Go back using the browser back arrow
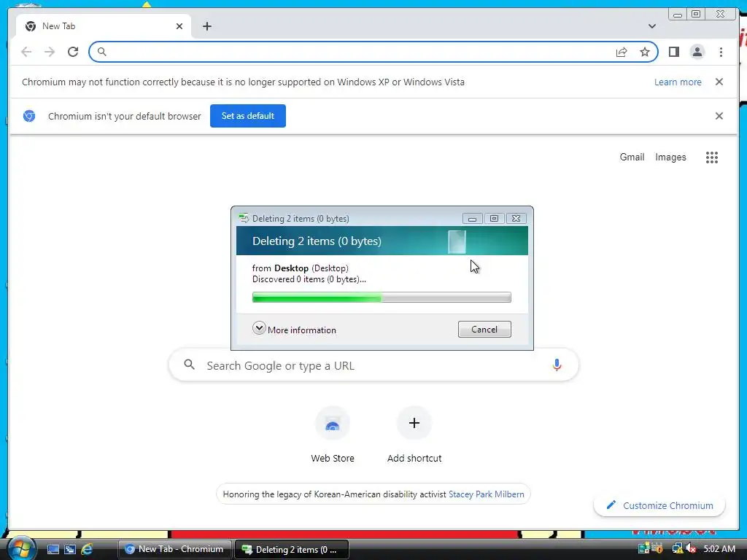 coord(26,52)
